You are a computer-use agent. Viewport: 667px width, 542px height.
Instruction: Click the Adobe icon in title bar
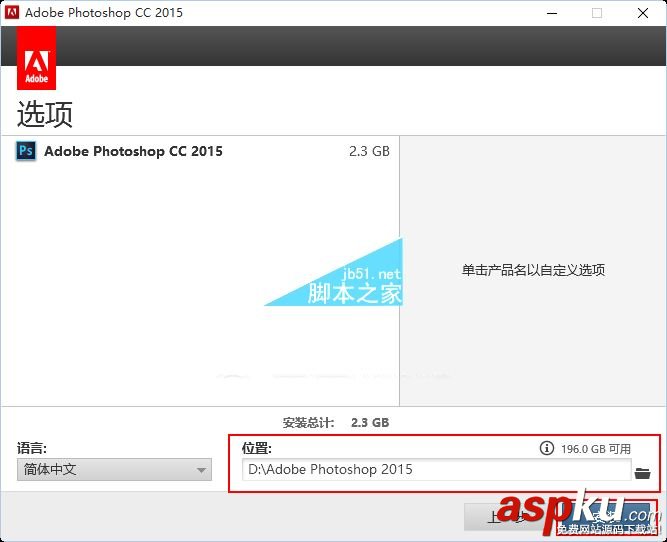11,12
